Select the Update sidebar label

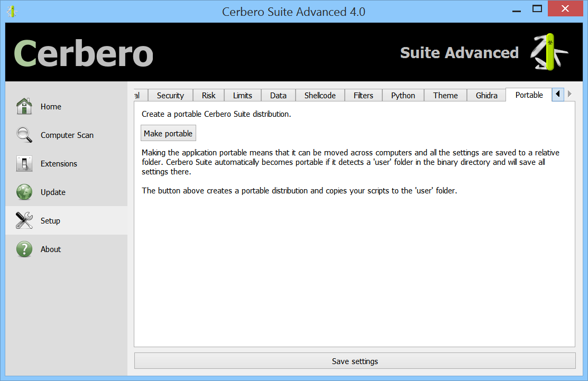(53, 192)
